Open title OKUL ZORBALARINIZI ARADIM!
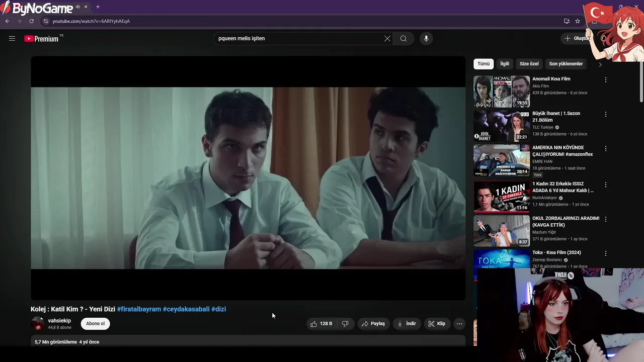 click(566, 222)
